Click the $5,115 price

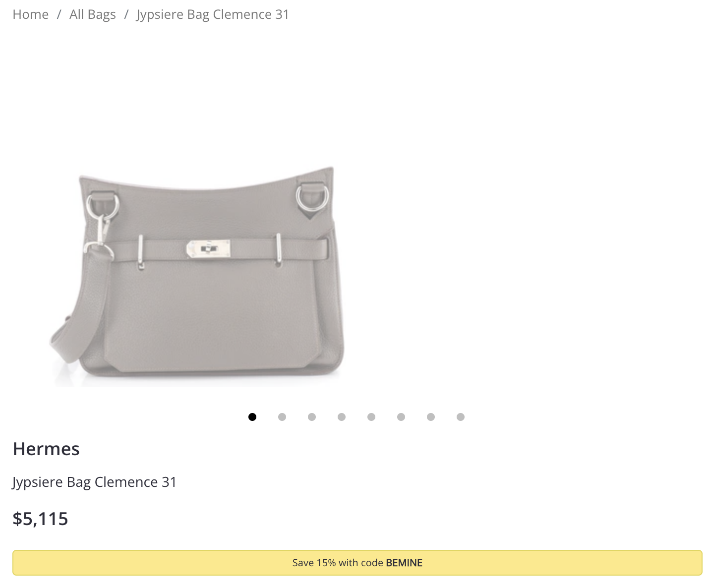point(40,519)
